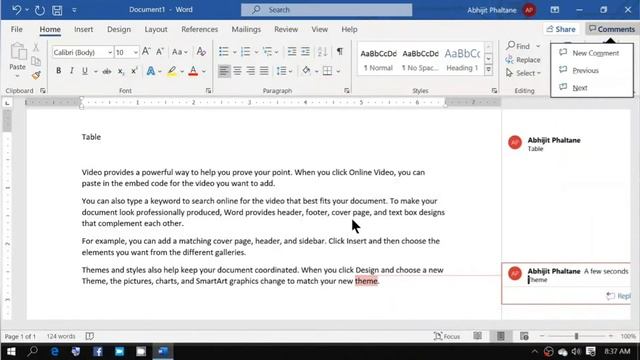Click the Search box in title bar
Image resolution: width=640 pixels, height=360 pixels.
tap(327, 10)
